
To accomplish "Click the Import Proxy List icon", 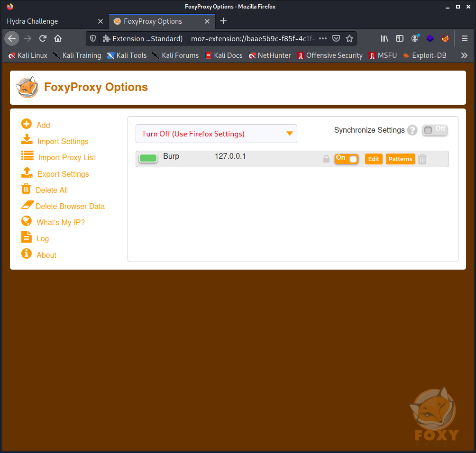I will pyautogui.click(x=27, y=155).
